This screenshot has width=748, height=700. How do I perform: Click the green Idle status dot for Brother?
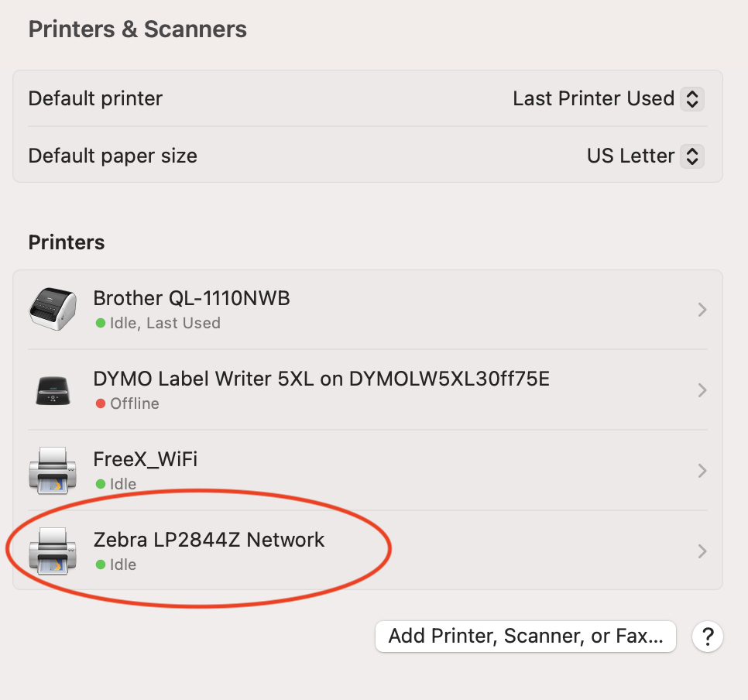click(x=101, y=323)
